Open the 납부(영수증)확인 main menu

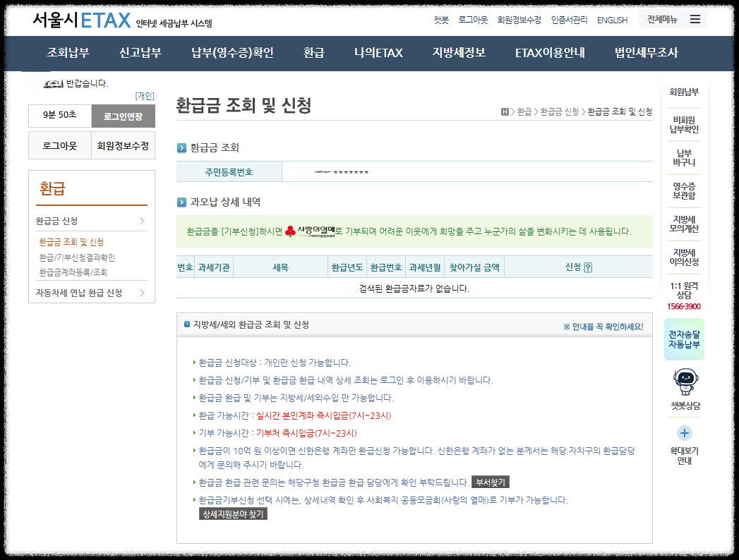coord(232,53)
